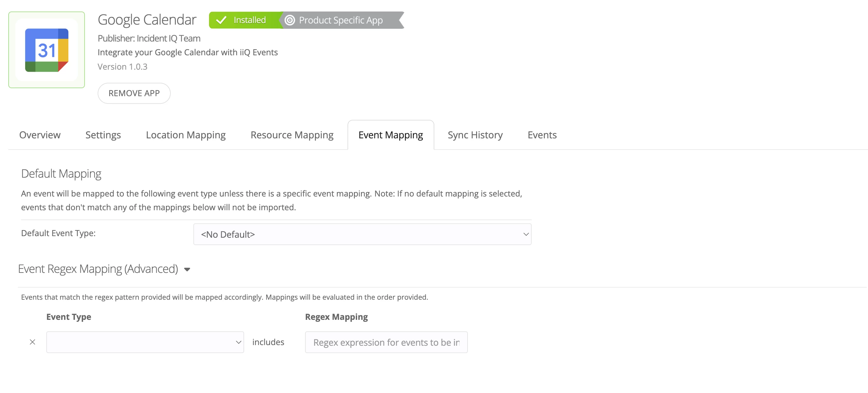Select the Resource Mapping tab
The width and height of the screenshot is (868, 393).
(291, 135)
